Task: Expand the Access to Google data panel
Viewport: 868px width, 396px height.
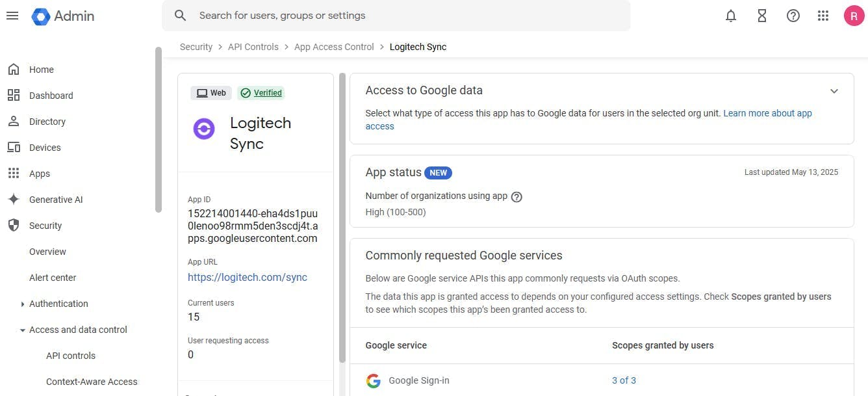Action: pos(834,91)
